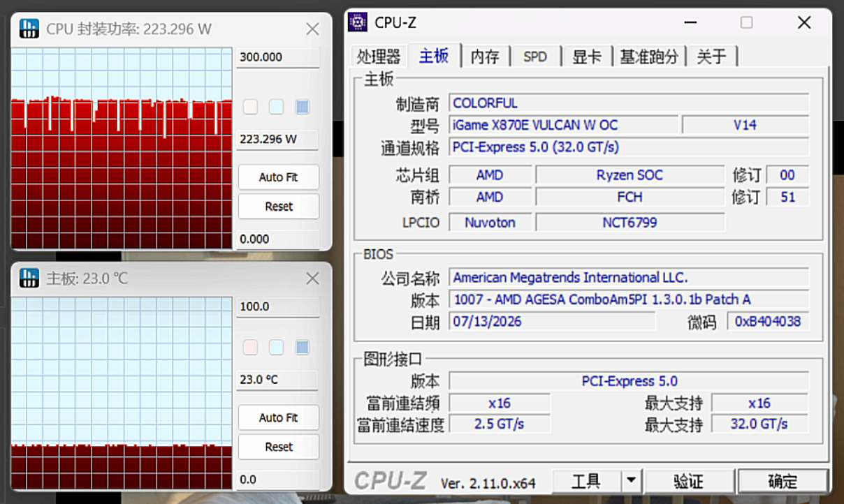Click the COLORFUL manufacturer field
The image size is (844, 504).
(x=629, y=103)
